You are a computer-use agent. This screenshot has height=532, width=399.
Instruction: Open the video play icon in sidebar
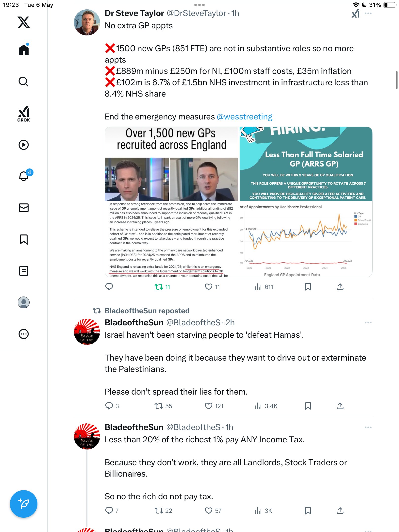click(24, 145)
